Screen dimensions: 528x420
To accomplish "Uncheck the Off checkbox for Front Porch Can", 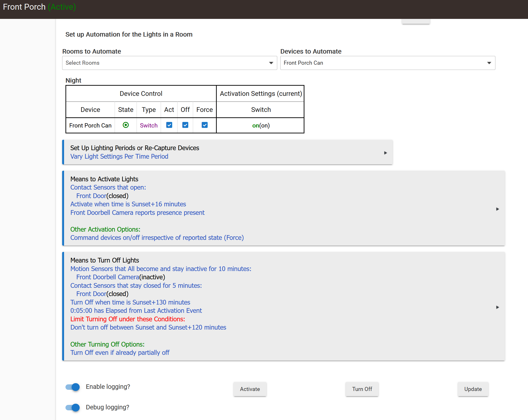I will pyautogui.click(x=185, y=125).
